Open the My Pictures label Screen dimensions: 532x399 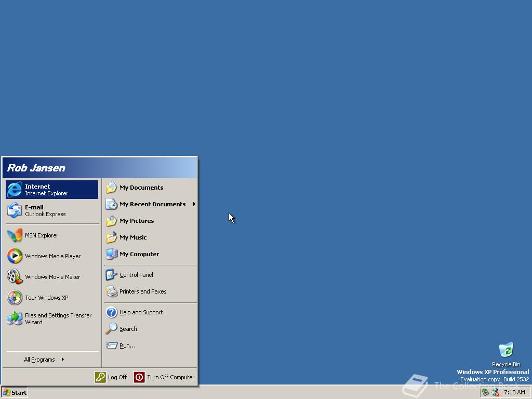tap(137, 221)
